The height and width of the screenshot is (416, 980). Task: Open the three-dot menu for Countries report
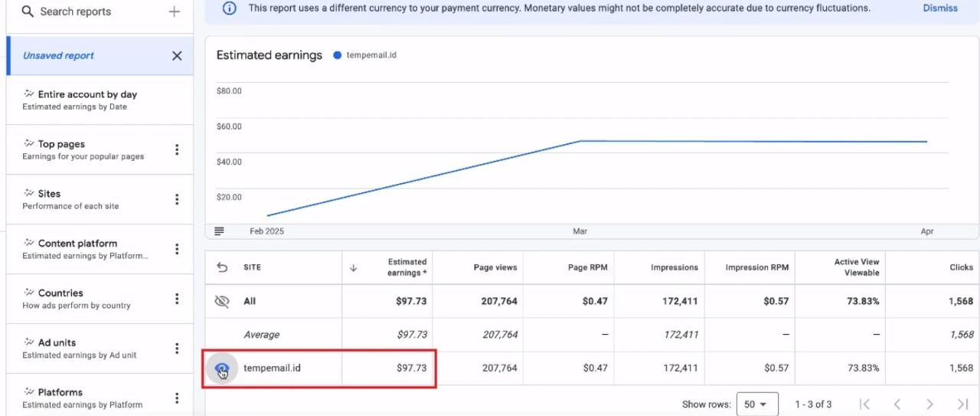pos(177,299)
